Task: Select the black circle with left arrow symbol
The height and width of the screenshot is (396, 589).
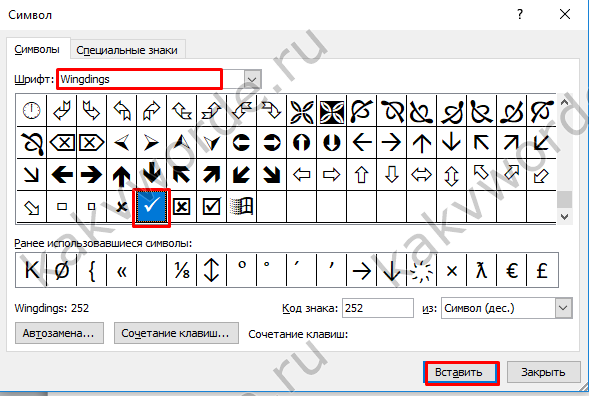Action: [242, 143]
